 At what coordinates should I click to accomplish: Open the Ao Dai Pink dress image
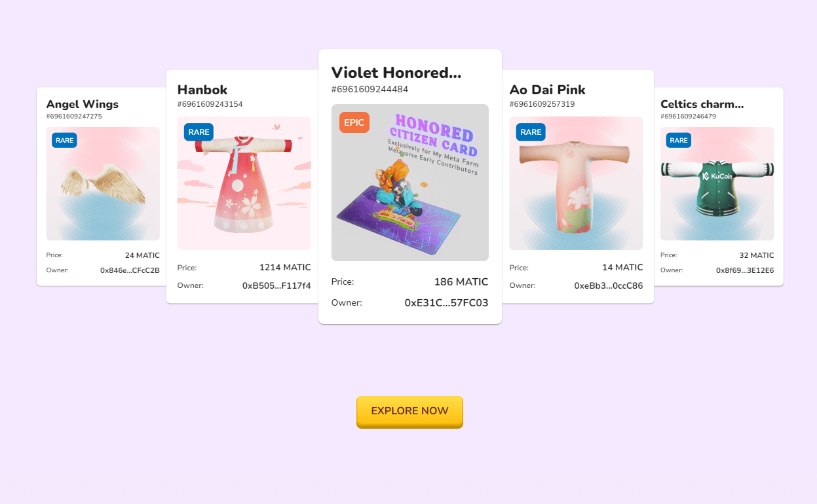click(576, 183)
